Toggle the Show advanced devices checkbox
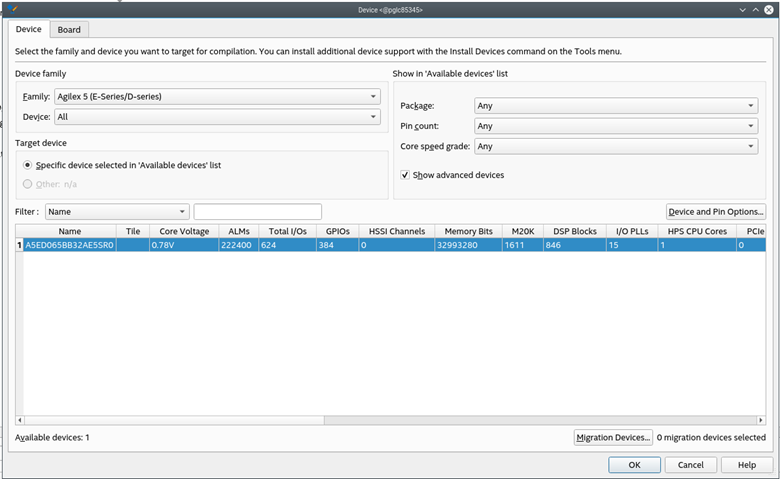The width and height of the screenshot is (780, 479). (x=405, y=175)
